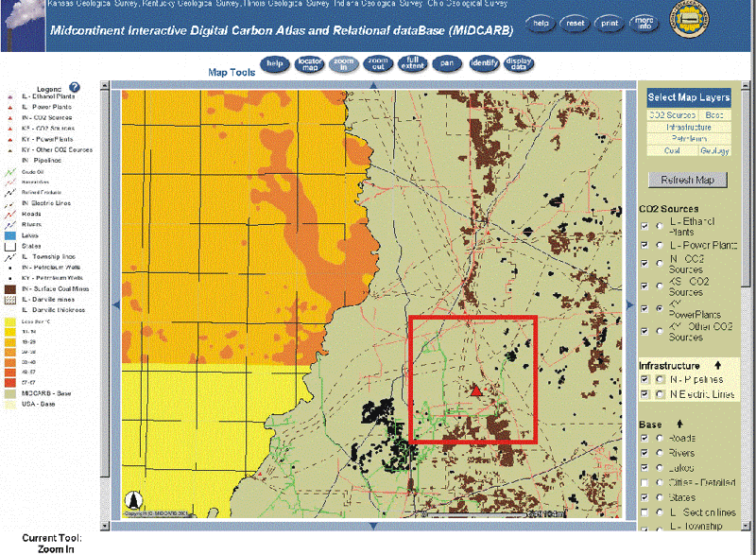This screenshot has width=756, height=555.
Task: Open the Geology layer tab
Action: tap(714, 150)
